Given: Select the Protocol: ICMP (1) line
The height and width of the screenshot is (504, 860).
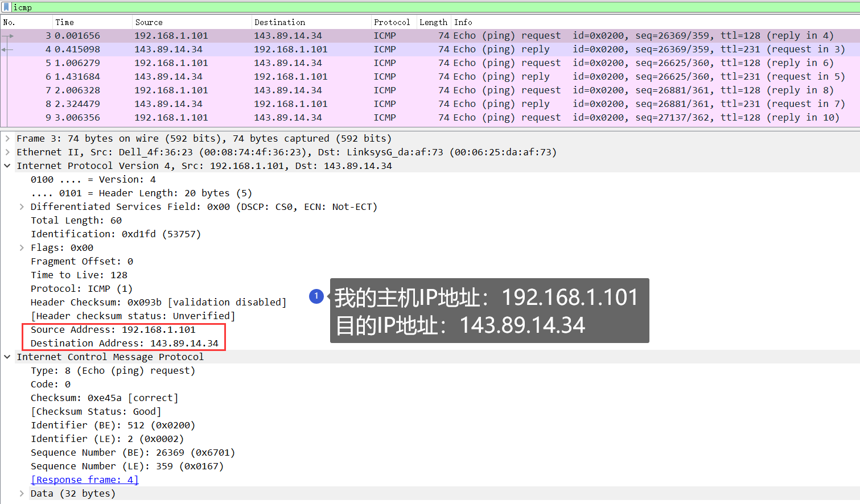Looking at the screenshot, I should point(81,288).
